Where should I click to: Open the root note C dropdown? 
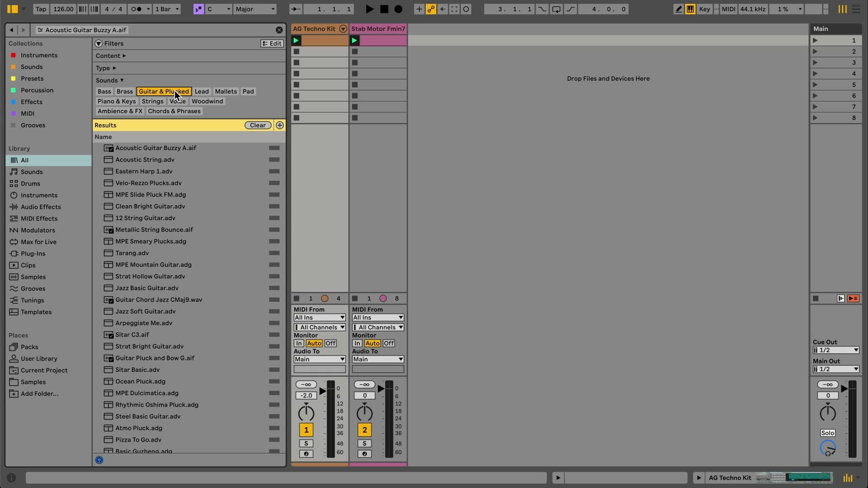coord(219,9)
